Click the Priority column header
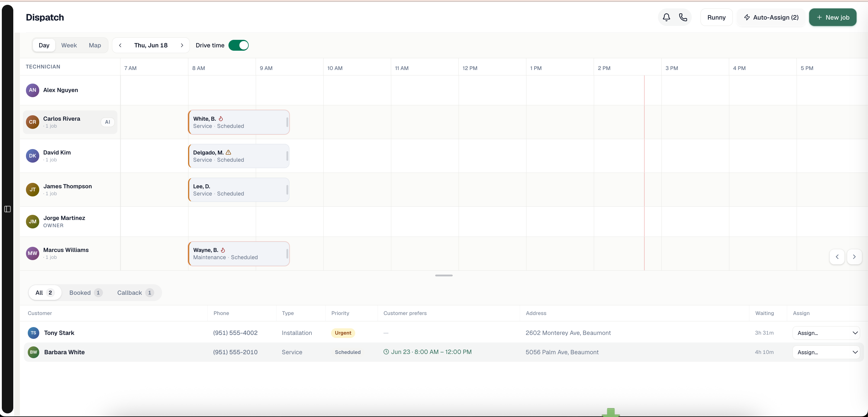 click(x=340, y=313)
